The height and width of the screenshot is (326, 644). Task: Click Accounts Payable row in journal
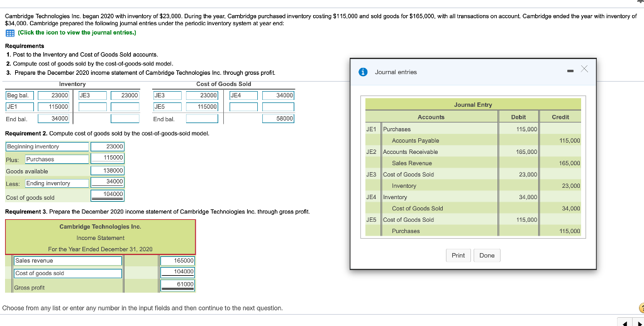[x=473, y=141]
